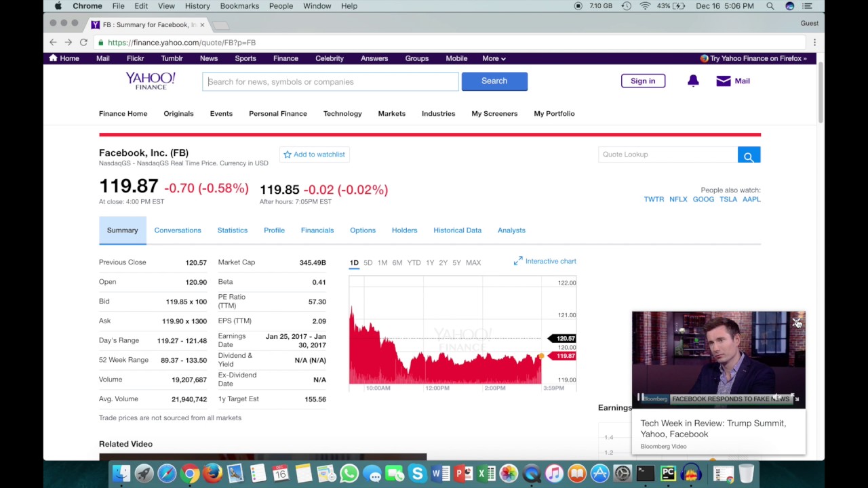The height and width of the screenshot is (488, 868).
Task: Open Firefox from the Dock
Action: point(212,473)
